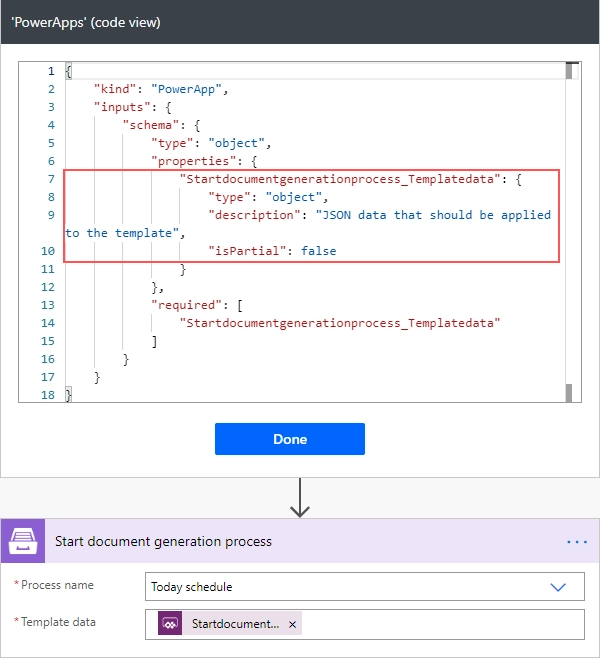
Task: Click the Start document generation process title
Action: (163, 541)
